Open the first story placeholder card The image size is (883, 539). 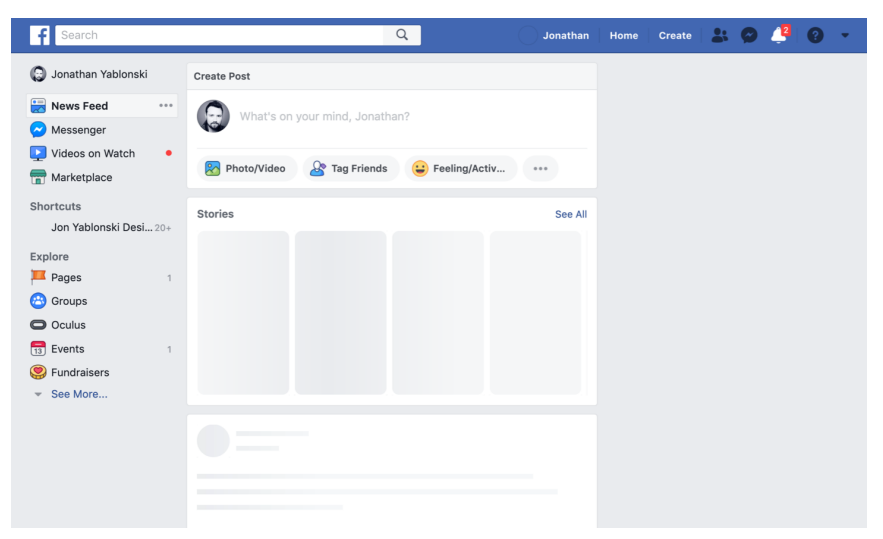243,313
